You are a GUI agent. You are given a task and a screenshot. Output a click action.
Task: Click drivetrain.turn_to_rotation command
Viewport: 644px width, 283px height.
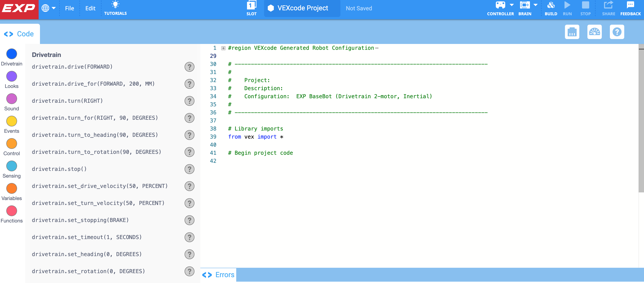click(97, 152)
